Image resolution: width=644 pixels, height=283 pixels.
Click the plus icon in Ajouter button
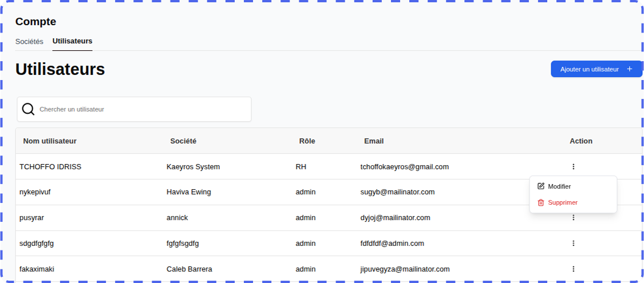pyautogui.click(x=630, y=69)
